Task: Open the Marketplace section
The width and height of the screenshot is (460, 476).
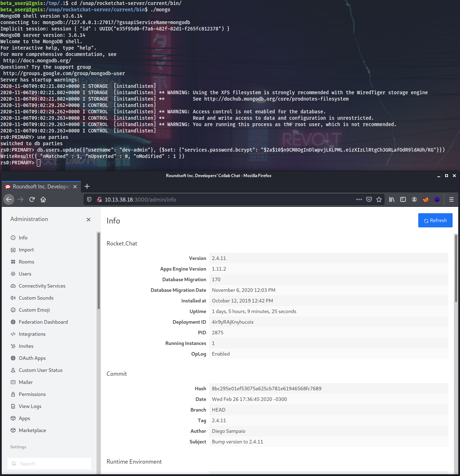Action: coord(32,430)
